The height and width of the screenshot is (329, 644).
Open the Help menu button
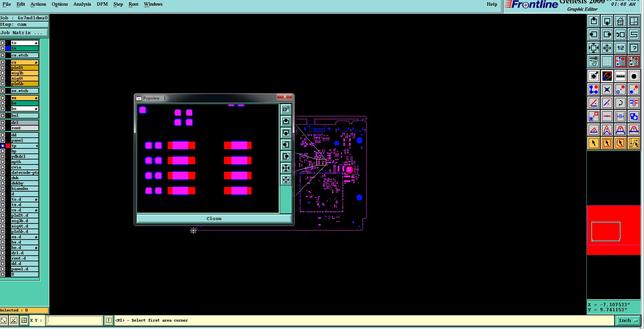pos(492,4)
